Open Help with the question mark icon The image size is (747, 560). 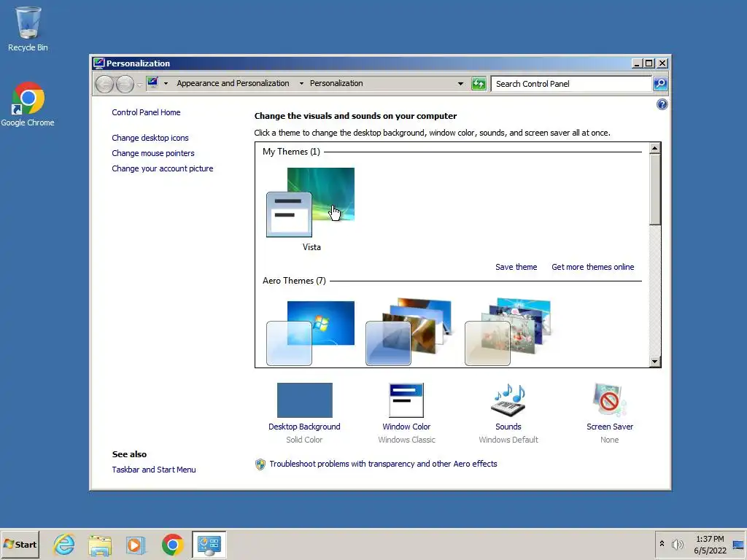pos(662,104)
